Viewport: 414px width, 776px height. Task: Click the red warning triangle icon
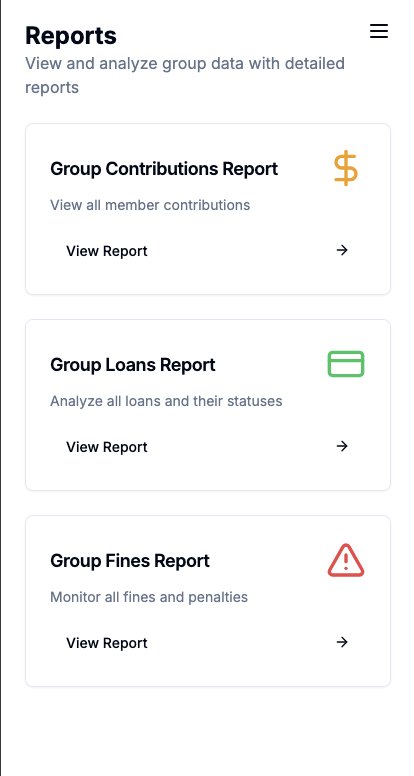[346, 560]
